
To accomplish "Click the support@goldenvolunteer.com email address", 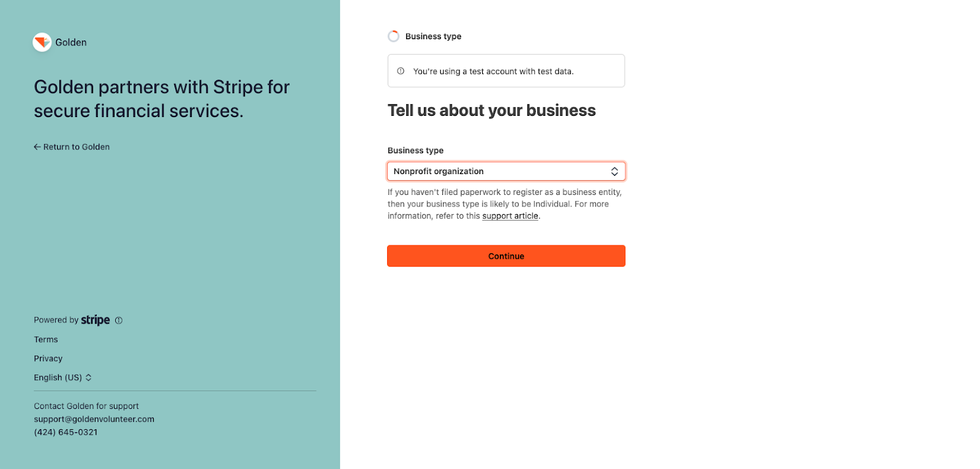I will (94, 419).
